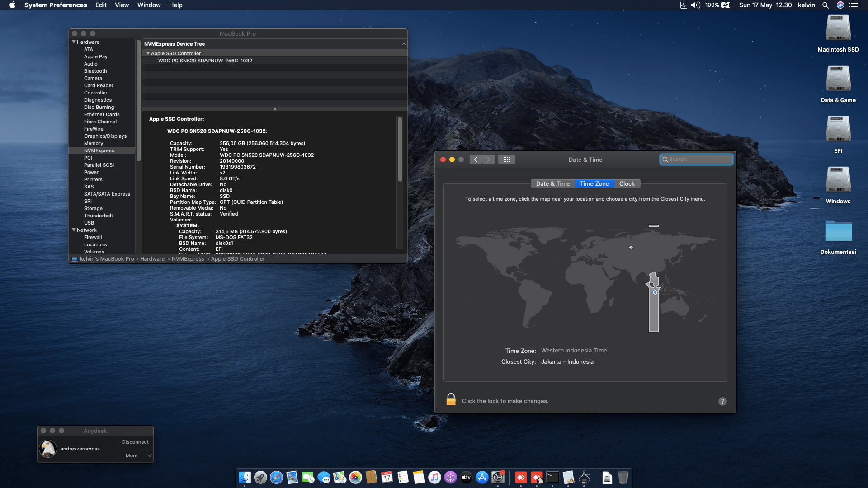Open the Trash in the Dock
This screenshot has height=488, width=868.
point(623,478)
